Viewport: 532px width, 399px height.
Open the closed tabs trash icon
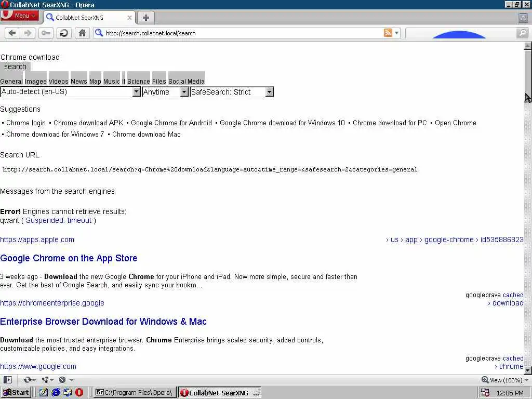click(x=524, y=18)
